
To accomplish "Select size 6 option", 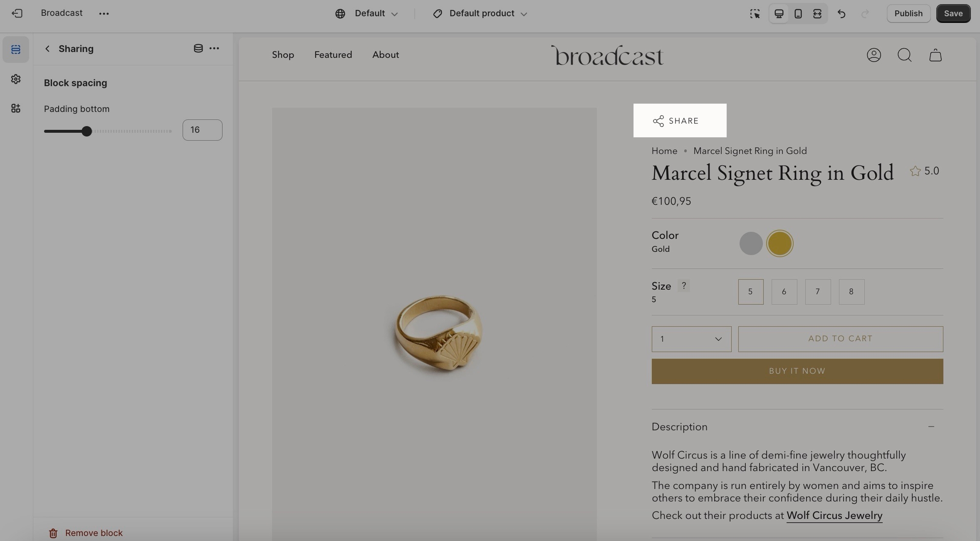I will click(784, 292).
